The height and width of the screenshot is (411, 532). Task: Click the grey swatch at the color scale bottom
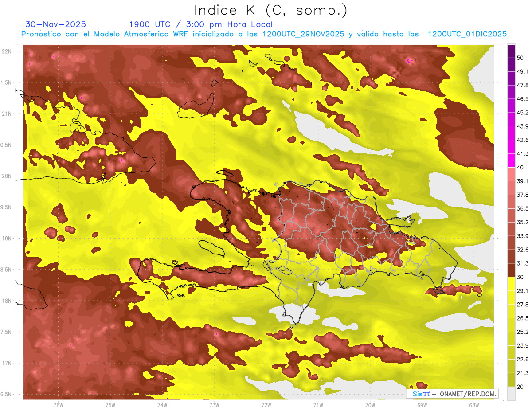512,394
